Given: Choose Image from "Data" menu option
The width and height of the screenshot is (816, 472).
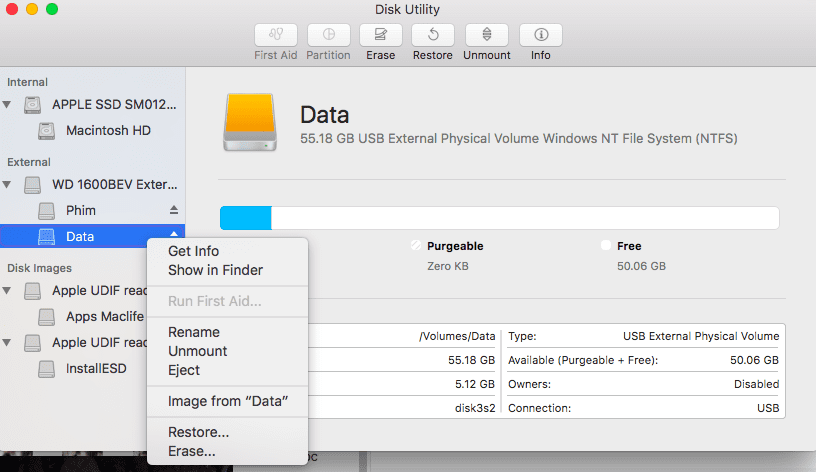Looking at the screenshot, I should click(228, 401).
